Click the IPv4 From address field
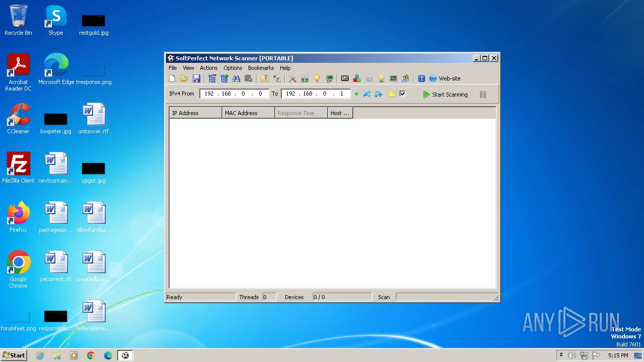Image resolution: width=644 pixels, height=362 pixels. [234, 94]
